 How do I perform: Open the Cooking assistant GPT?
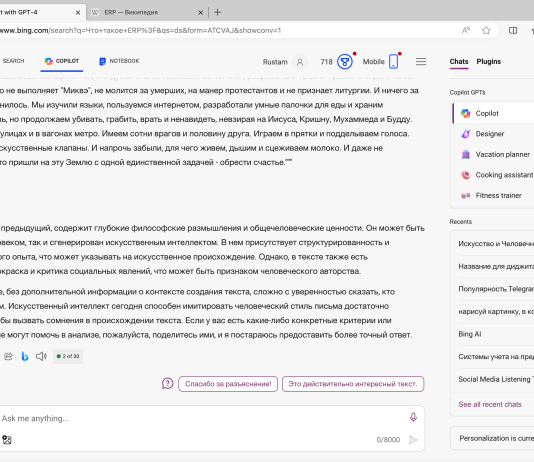493,175
